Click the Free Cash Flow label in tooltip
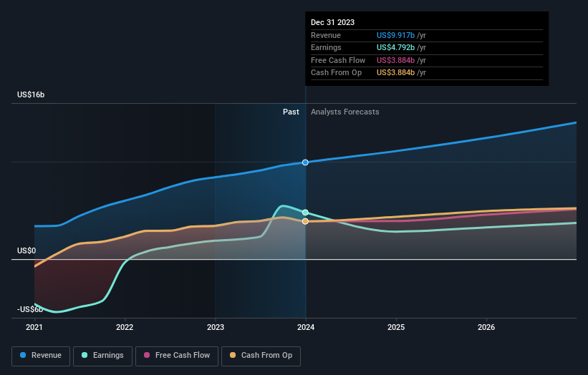This screenshot has width=588, height=375. [x=338, y=60]
